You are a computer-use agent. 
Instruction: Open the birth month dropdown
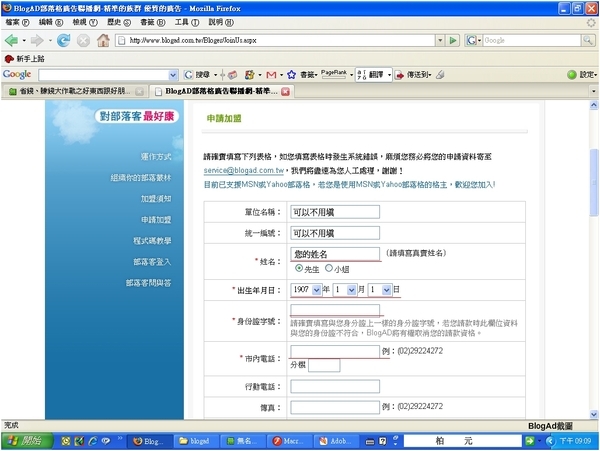(x=351, y=290)
